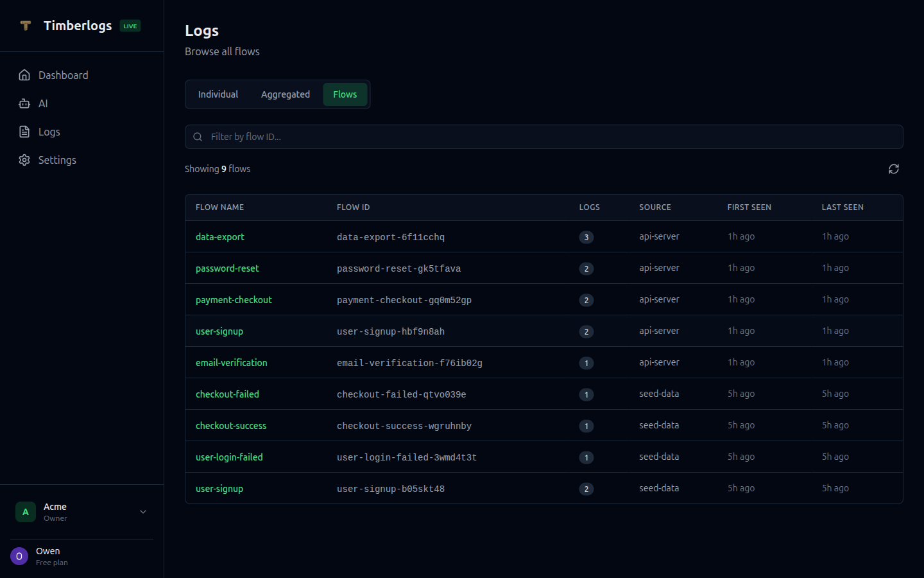Viewport: 924px width, 578px height.
Task: Switch to the Aggregated tab
Action: coord(286,94)
